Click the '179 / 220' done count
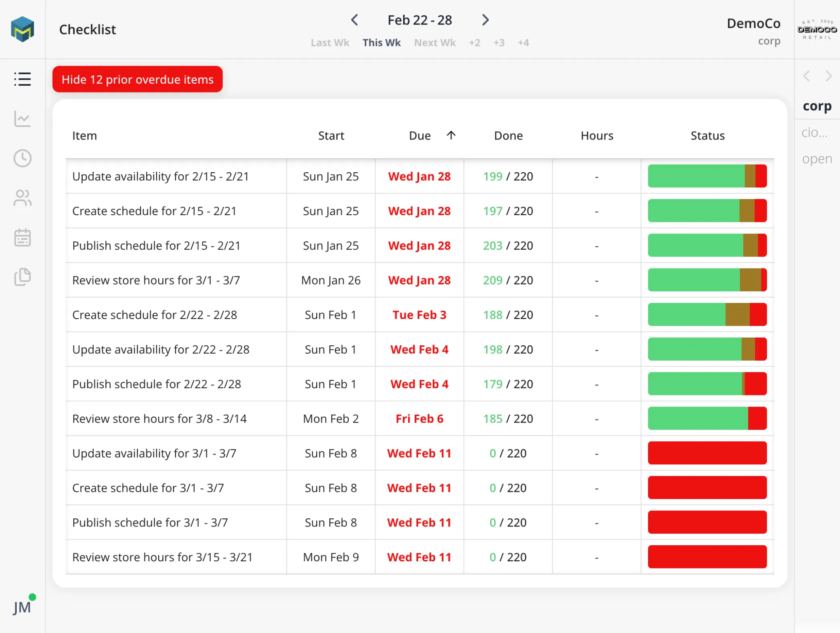The image size is (840, 633). pos(508,384)
